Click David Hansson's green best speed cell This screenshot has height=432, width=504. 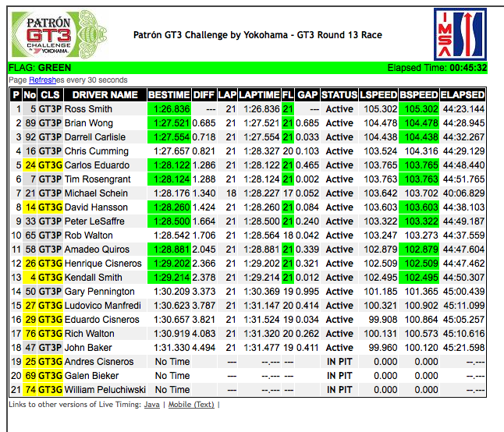tap(419, 207)
